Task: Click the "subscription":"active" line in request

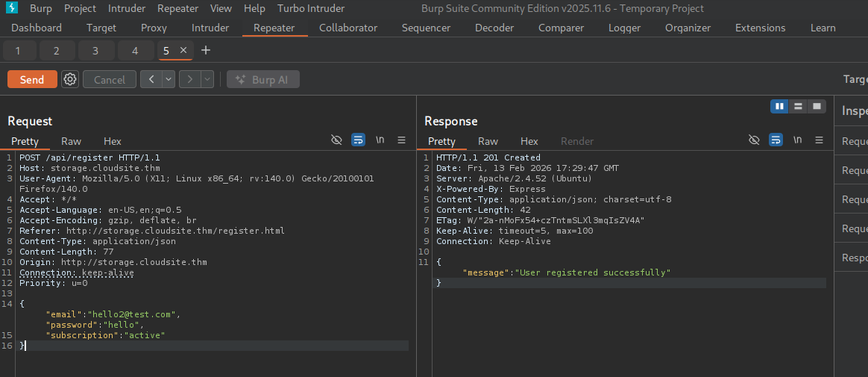Action: tap(106, 335)
